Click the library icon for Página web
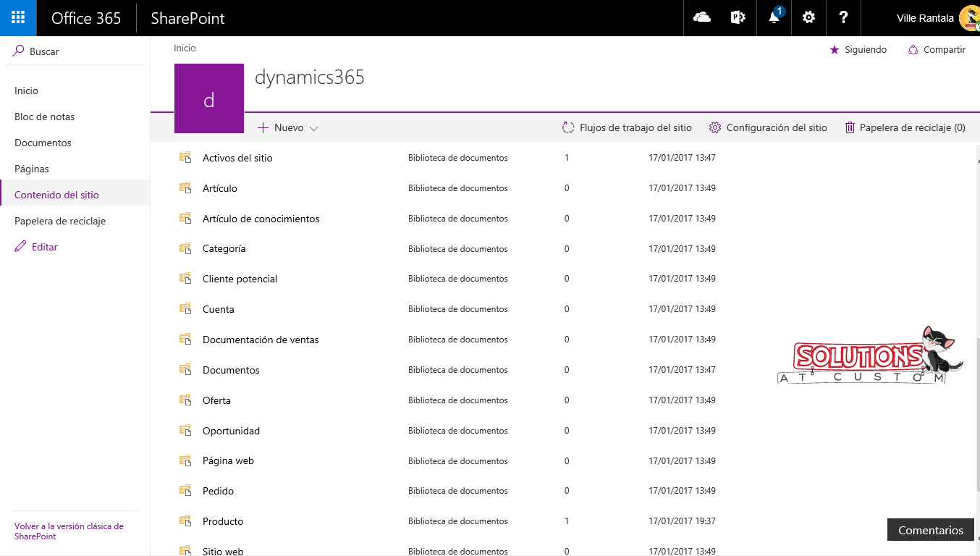The height and width of the screenshot is (556, 980). click(x=185, y=460)
